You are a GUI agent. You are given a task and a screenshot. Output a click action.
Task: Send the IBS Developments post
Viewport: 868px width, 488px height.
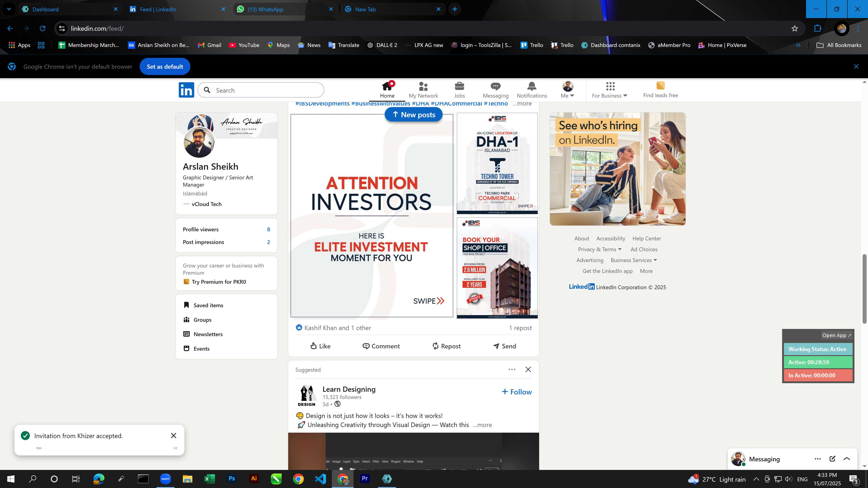tap(505, 346)
